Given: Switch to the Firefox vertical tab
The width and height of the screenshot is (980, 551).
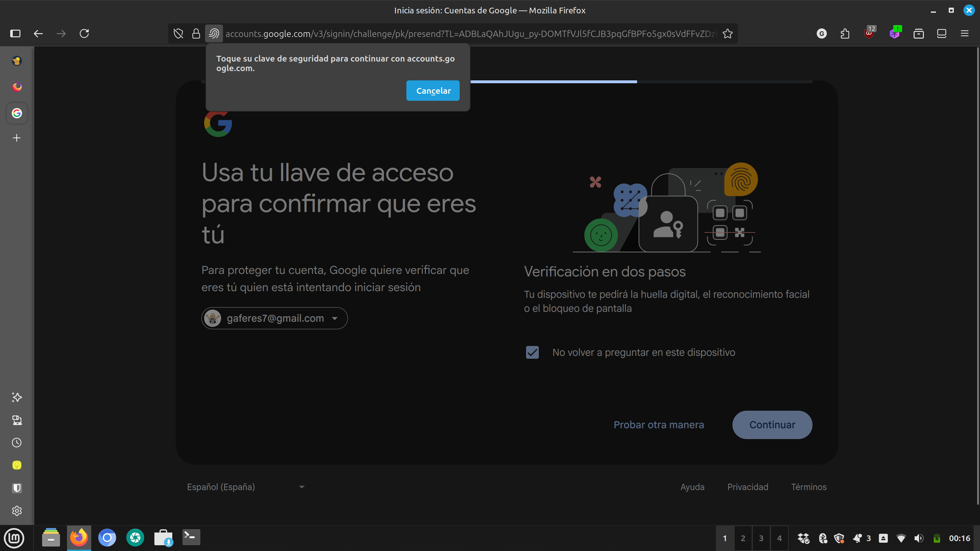Looking at the screenshot, I should (17, 87).
